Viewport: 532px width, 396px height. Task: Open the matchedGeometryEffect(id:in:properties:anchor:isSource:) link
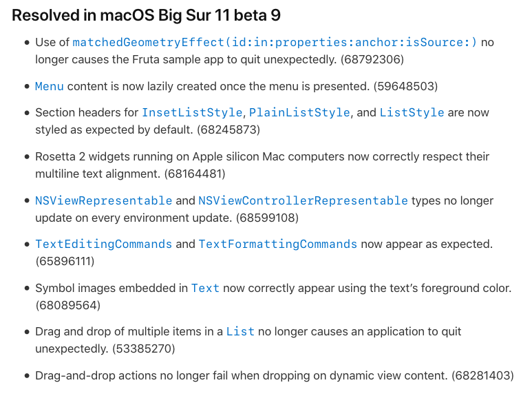275,43
